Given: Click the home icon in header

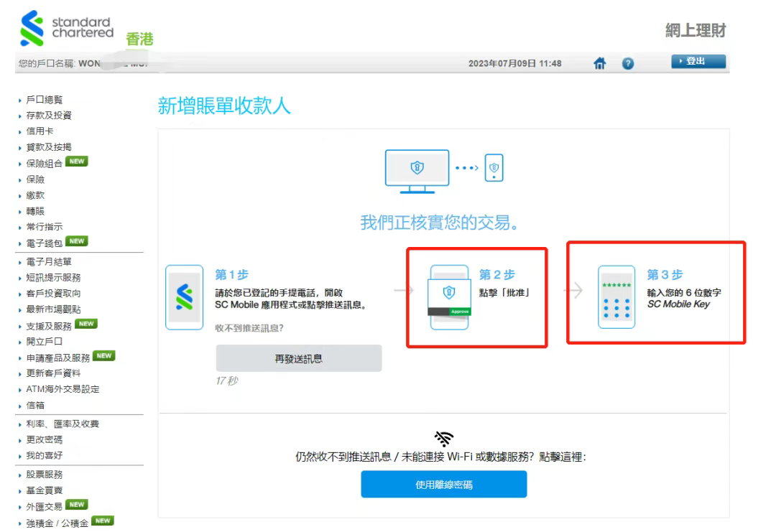Looking at the screenshot, I should pyautogui.click(x=599, y=64).
